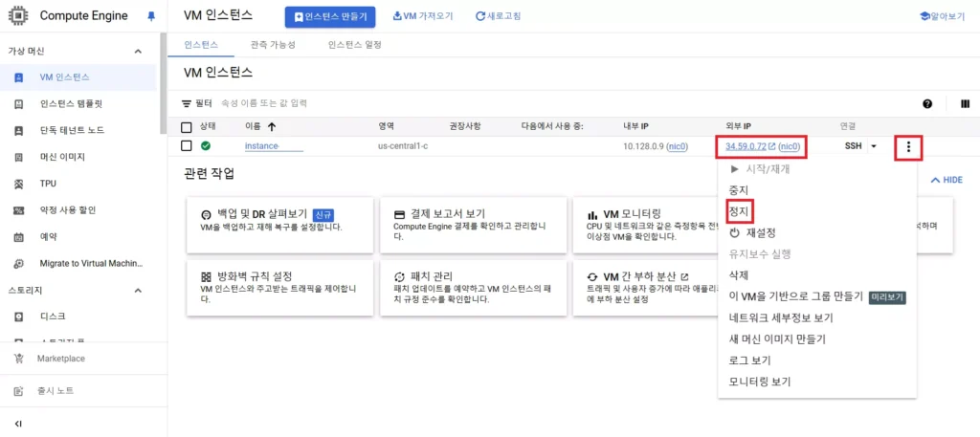The width and height of the screenshot is (980, 437).
Task: Collapse the 가상 머신 section
Action: (x=138, y=52)
